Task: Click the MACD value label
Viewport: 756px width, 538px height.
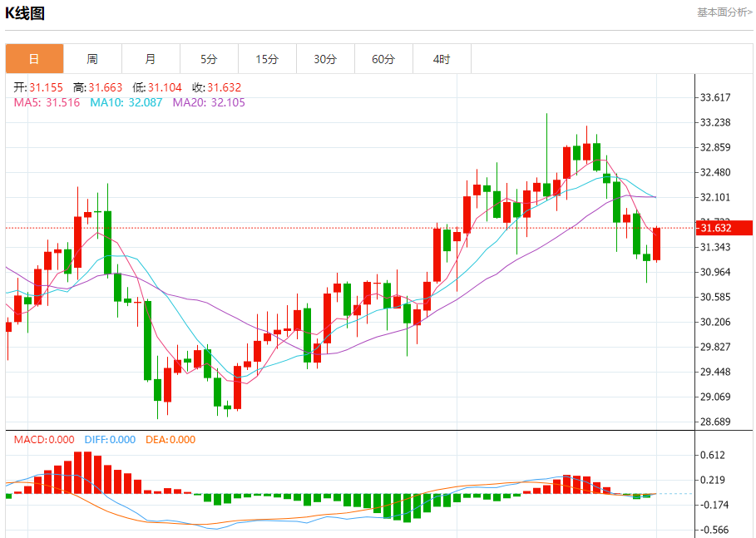Action: point(44,440)
